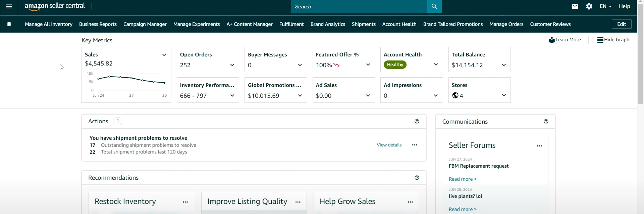Open Improve Listing Quality card options menu

298,202
